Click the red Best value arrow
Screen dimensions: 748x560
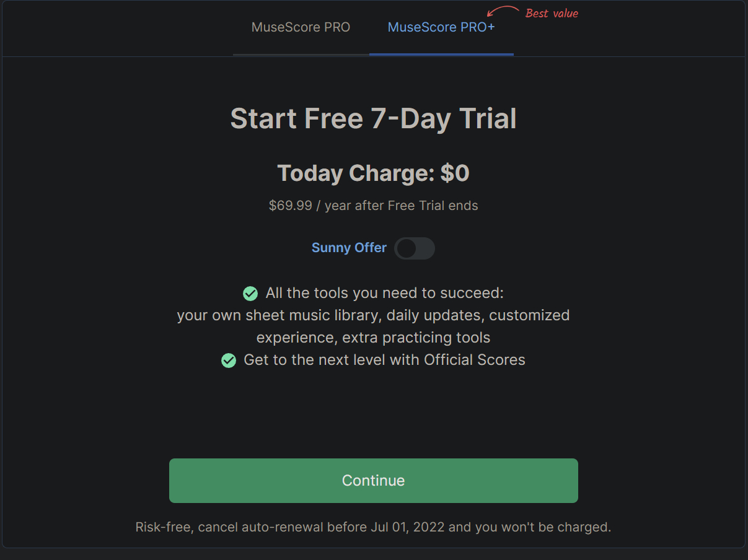pyautogui.click(x=503, y=11)
